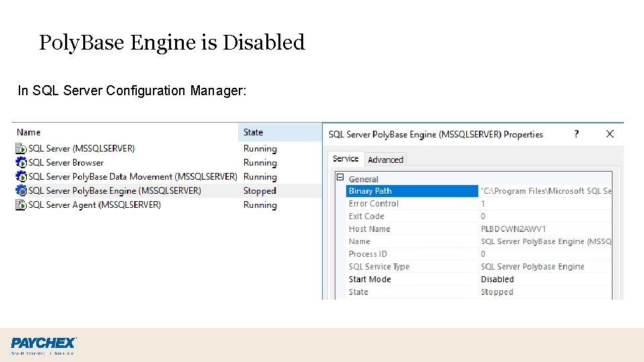This screenshot has height=362, width=644.
Task: Select the Host Name property
Action: (412, 229)
